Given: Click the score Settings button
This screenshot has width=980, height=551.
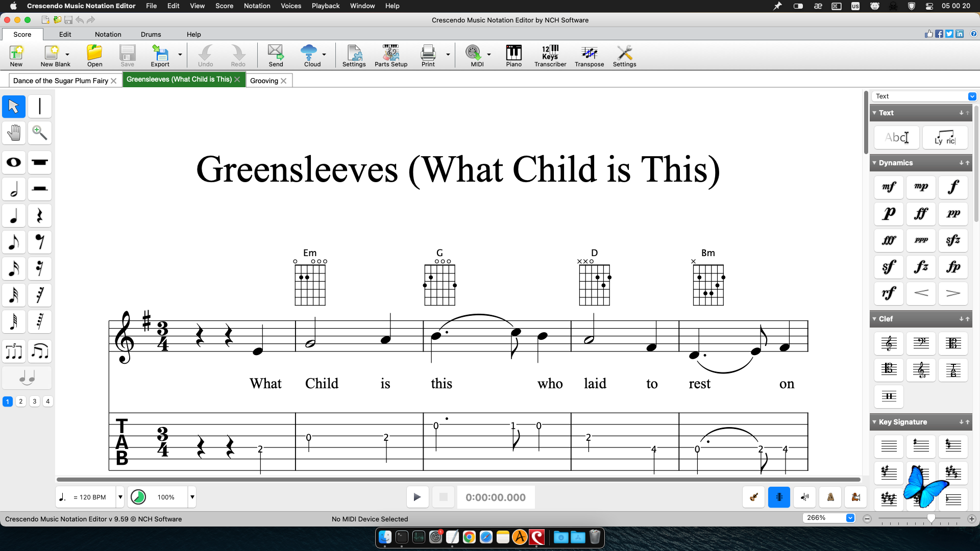Looking at the screenshot, I should click(354, 56).
